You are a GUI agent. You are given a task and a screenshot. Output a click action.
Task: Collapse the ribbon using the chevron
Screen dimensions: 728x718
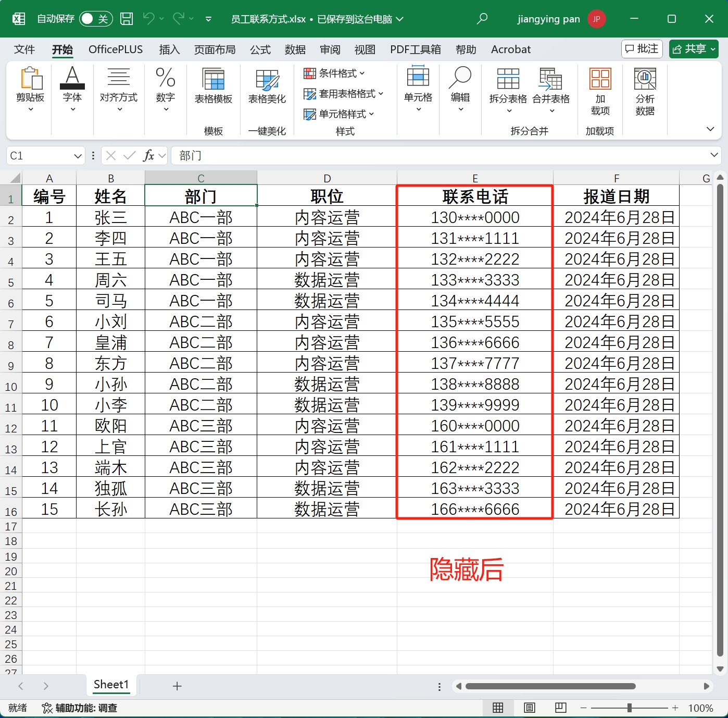(710, 129)
